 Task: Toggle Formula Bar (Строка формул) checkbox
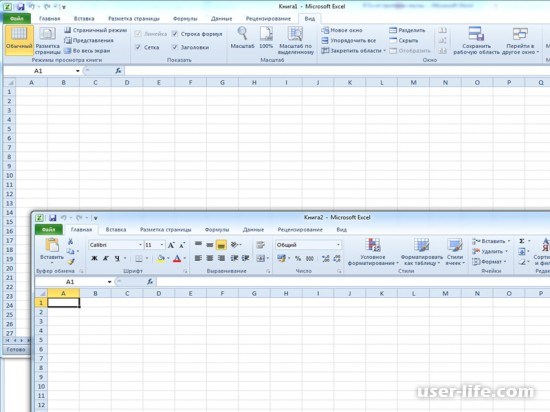pos(175,34)
